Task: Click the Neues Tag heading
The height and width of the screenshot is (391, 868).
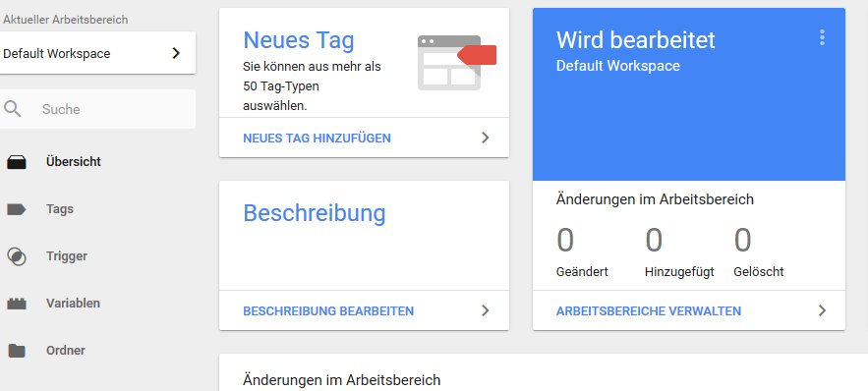Action: [299, 40]
